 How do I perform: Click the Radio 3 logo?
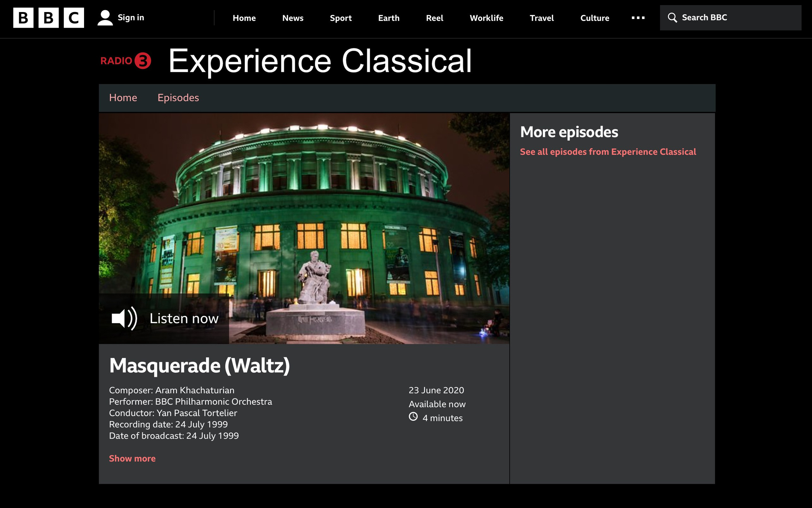pos(126,61)
